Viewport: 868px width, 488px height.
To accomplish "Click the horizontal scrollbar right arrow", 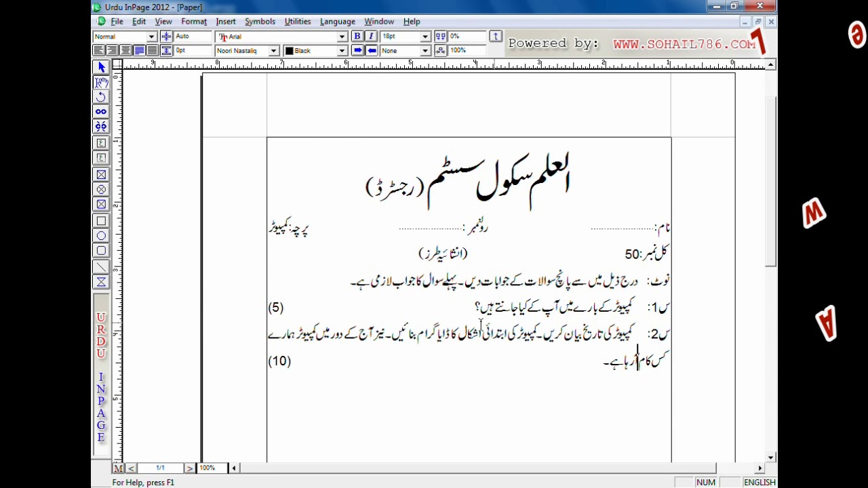I will 760,468.
